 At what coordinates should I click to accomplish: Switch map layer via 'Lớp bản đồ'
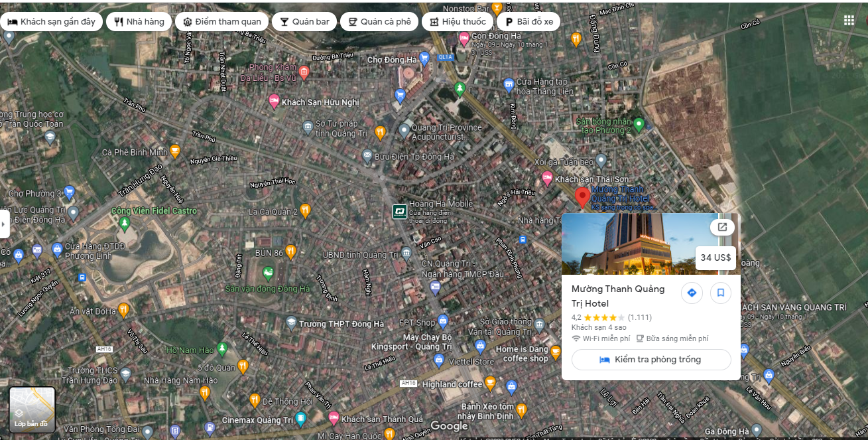click(32, 409)
